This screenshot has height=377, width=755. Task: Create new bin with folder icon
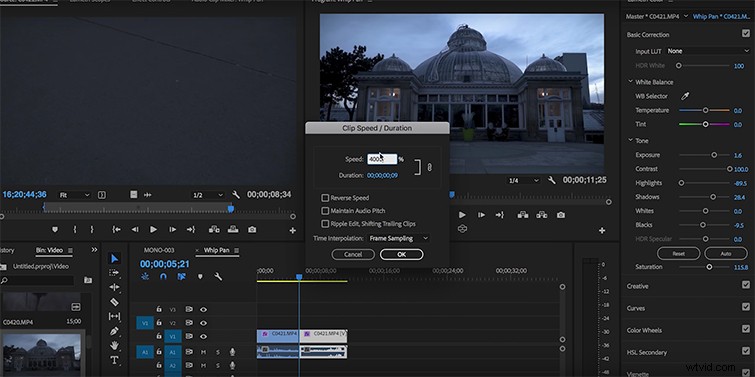88,280
